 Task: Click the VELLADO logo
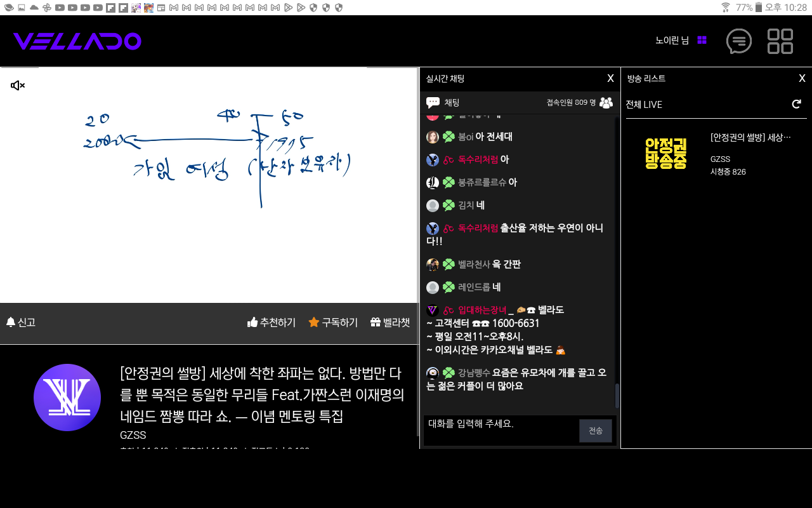77,41
